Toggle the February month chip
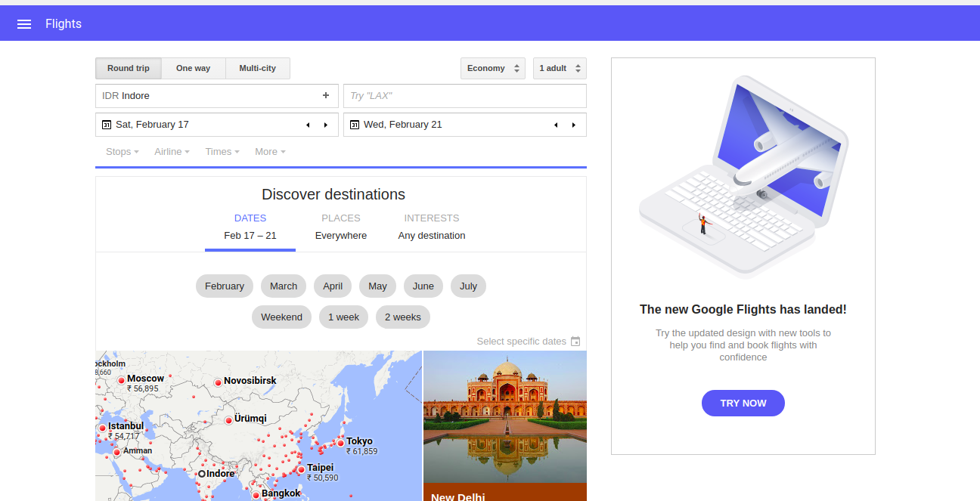 (x=225, y=286)
